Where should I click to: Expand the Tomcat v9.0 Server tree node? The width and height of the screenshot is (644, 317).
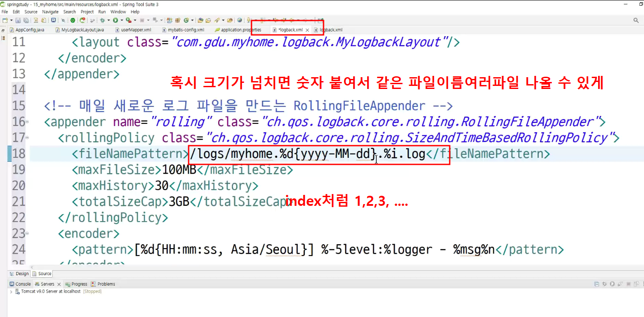point(12,291)
